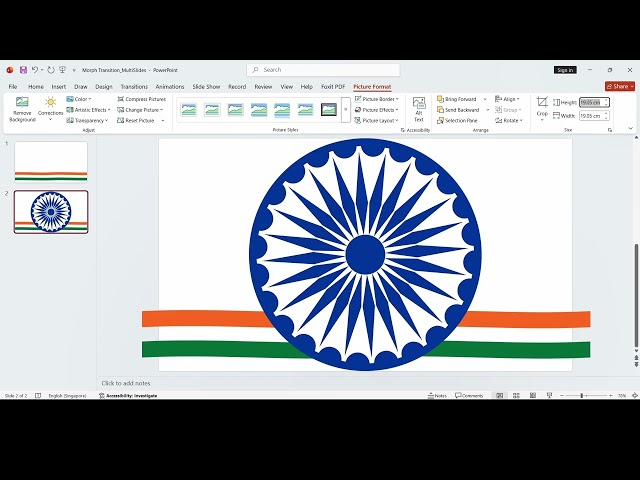The width and height of the screenshot is (640, 480).
Task: Open the Foxit PDF tab
Action: pyautogui.click(x=333, y=87)
